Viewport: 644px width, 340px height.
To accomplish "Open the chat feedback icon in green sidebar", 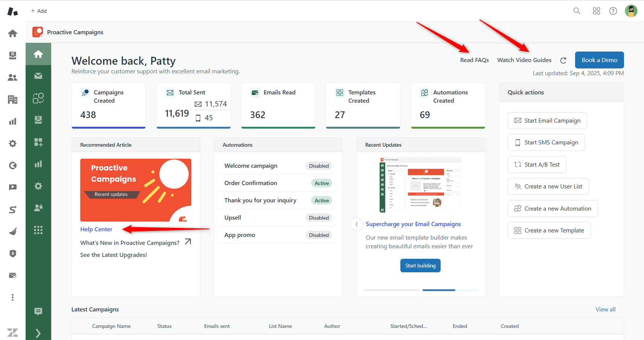I will [x=38, y=311].
